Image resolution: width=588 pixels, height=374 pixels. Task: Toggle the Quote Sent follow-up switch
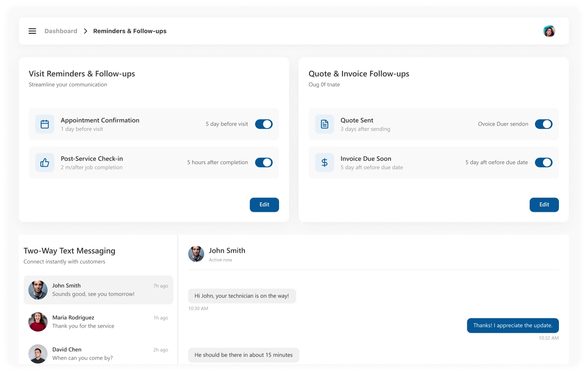543,124
